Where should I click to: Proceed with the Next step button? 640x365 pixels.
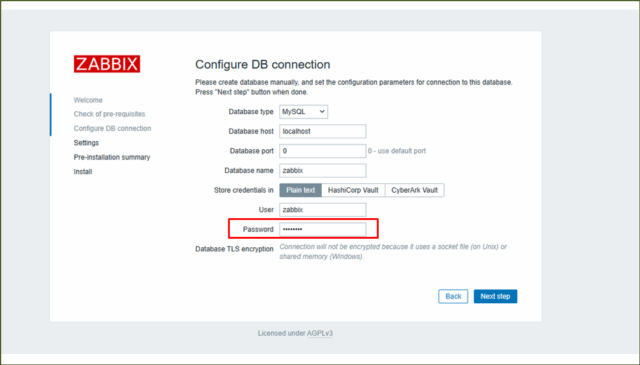pos(495,296)
